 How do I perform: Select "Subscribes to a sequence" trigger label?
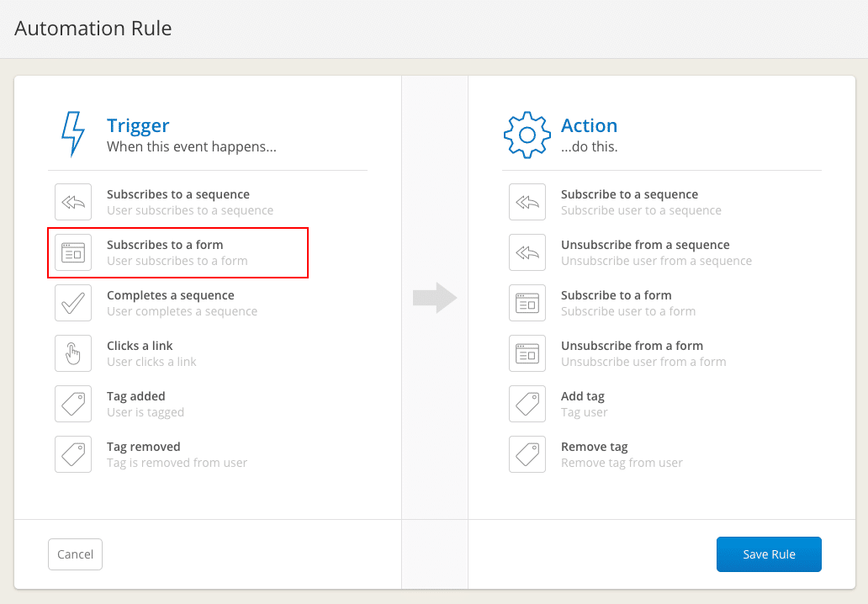click(x=178, y=194)
